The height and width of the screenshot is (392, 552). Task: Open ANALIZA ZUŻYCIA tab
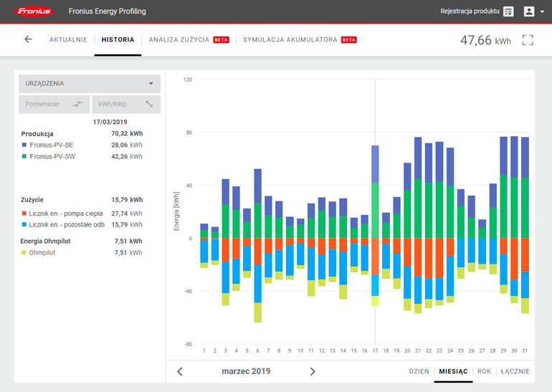[179, 39]
